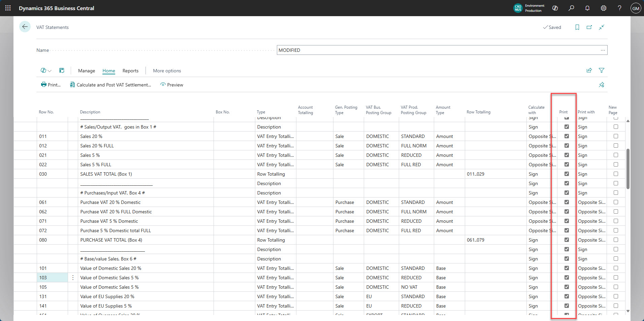
Task: Open page in new window icon
Action: tap(589, 27)
